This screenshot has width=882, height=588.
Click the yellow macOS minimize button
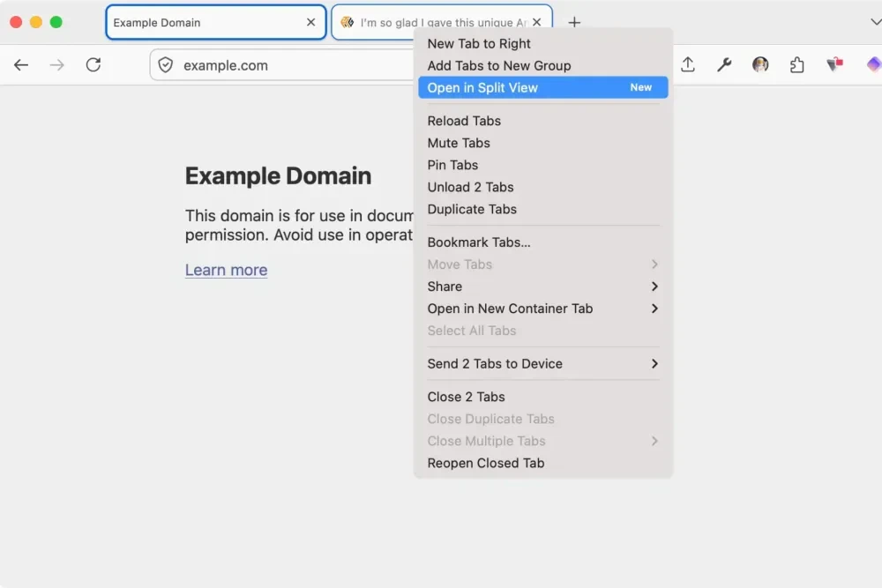click(36, 22)
